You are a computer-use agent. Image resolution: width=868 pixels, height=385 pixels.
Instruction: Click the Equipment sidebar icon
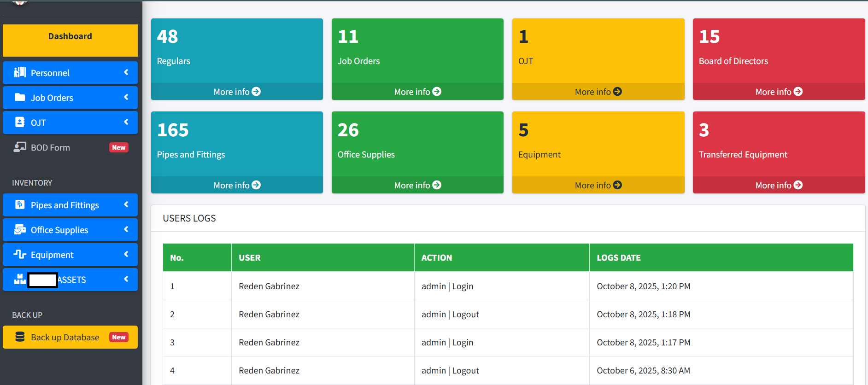click(x=20, y=254)
